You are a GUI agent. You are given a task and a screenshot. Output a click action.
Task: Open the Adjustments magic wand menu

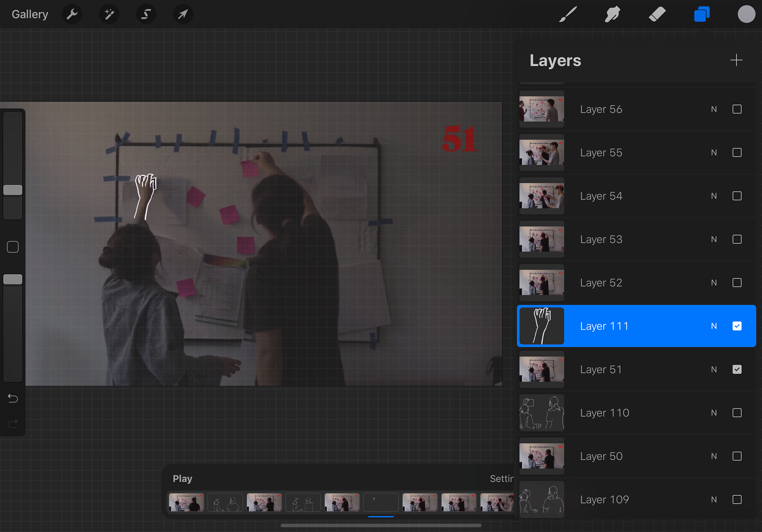point(109,14)
